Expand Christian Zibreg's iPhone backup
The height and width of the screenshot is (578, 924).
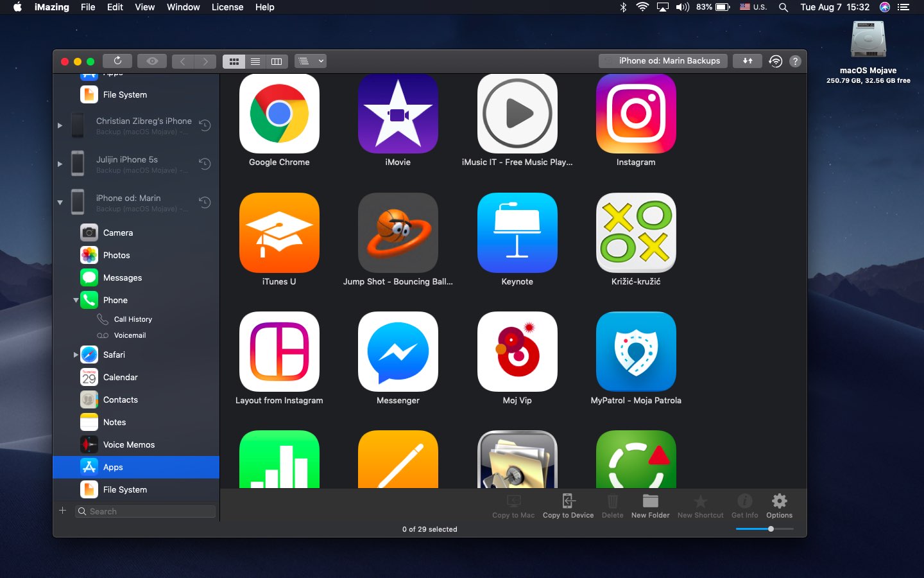(x=60, y=125)
